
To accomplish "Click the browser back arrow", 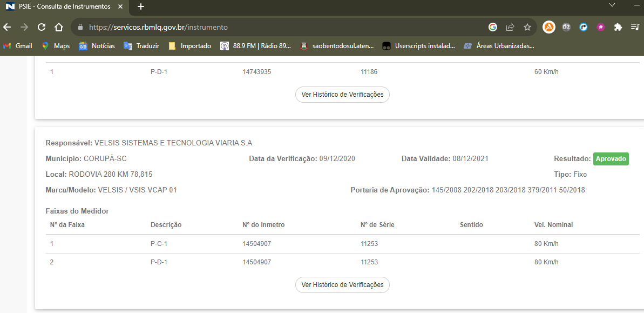I will point(8,27).
